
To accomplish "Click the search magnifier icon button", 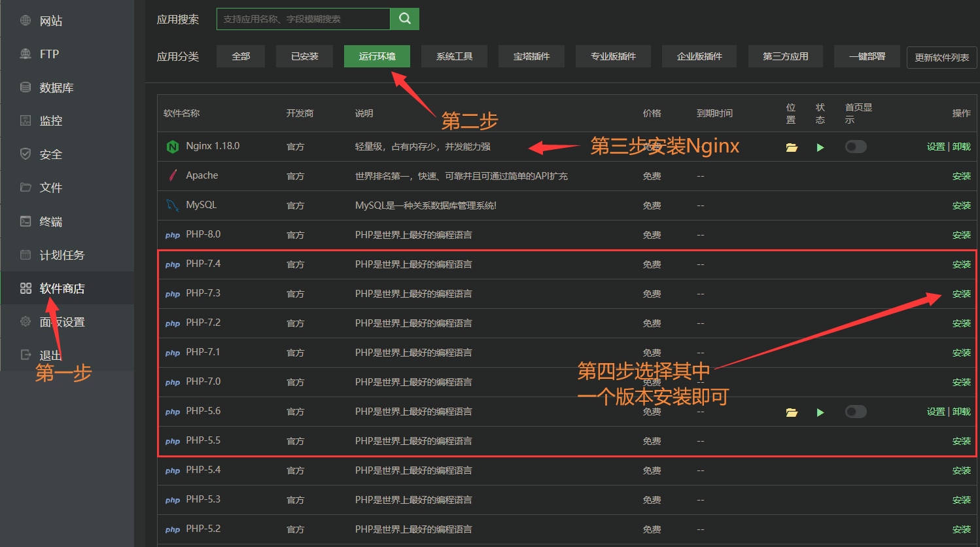I will click(x=404, y=19).
